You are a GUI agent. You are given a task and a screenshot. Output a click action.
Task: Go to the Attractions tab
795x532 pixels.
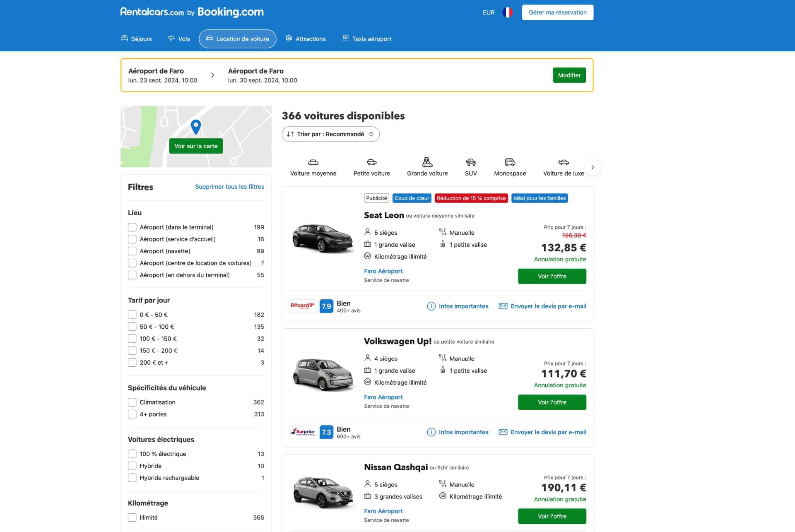[x=306, y=39]
